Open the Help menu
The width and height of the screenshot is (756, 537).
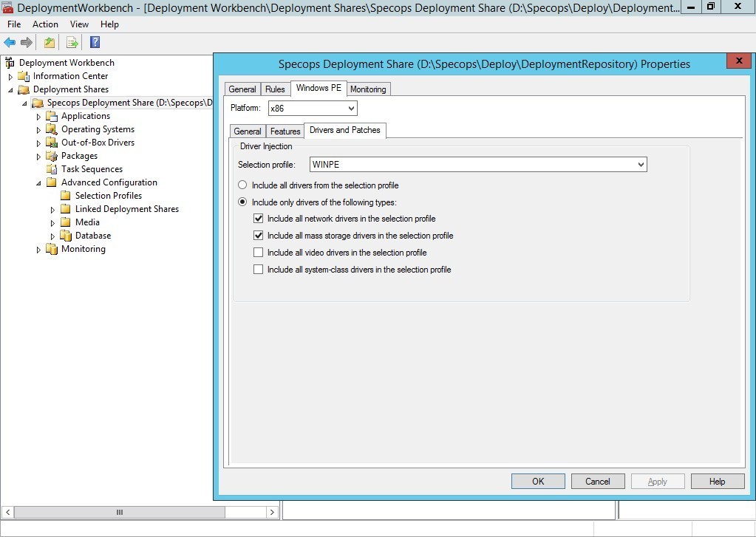point(109,24)
